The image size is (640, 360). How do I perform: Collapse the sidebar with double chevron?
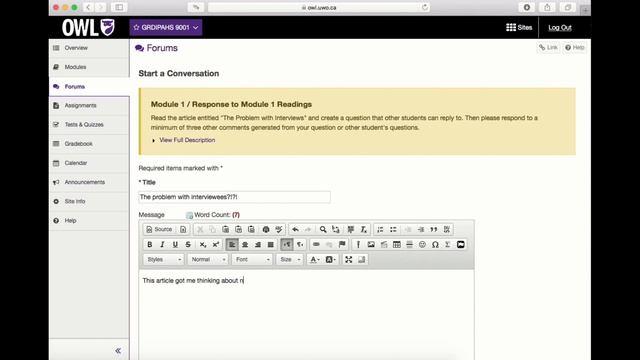pos(118,351)
